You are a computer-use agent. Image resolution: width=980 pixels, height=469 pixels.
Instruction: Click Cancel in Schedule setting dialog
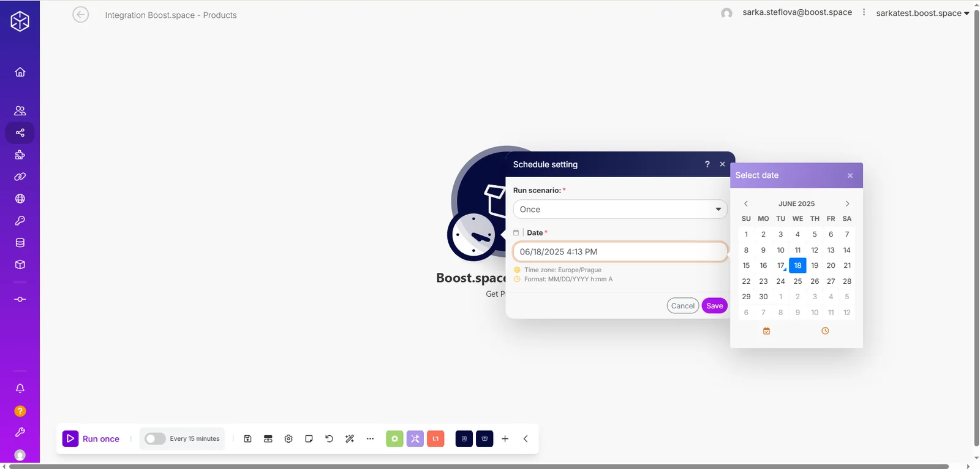683,306
